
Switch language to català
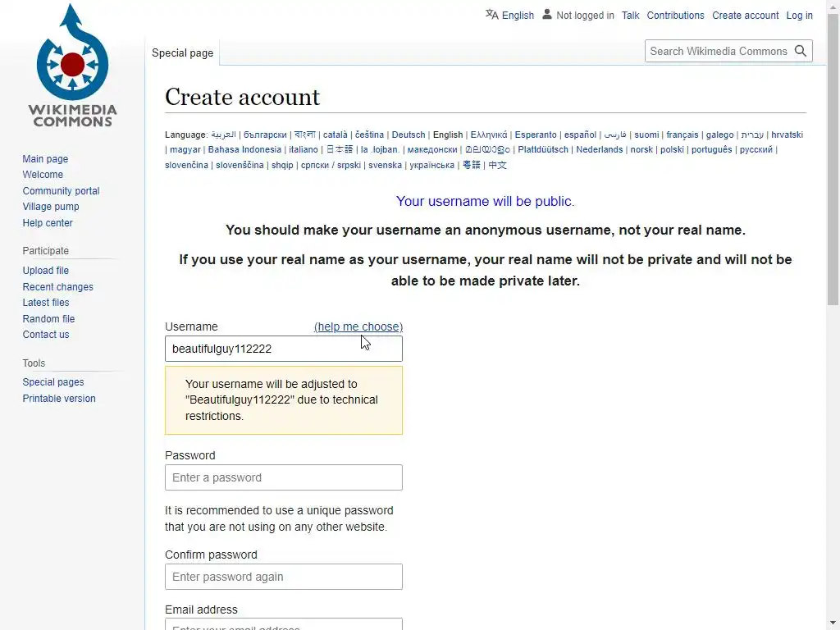336,135
